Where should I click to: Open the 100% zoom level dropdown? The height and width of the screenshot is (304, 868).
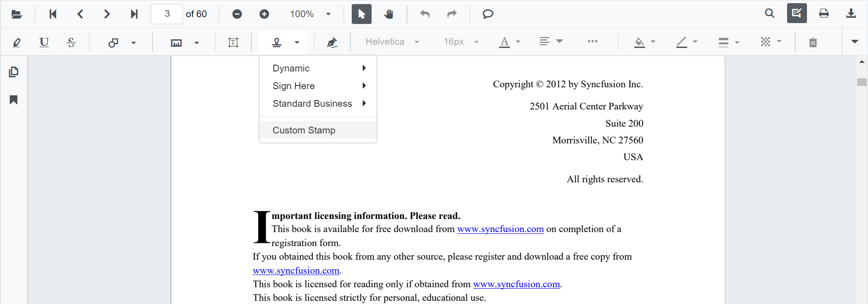tap(311, 14)
